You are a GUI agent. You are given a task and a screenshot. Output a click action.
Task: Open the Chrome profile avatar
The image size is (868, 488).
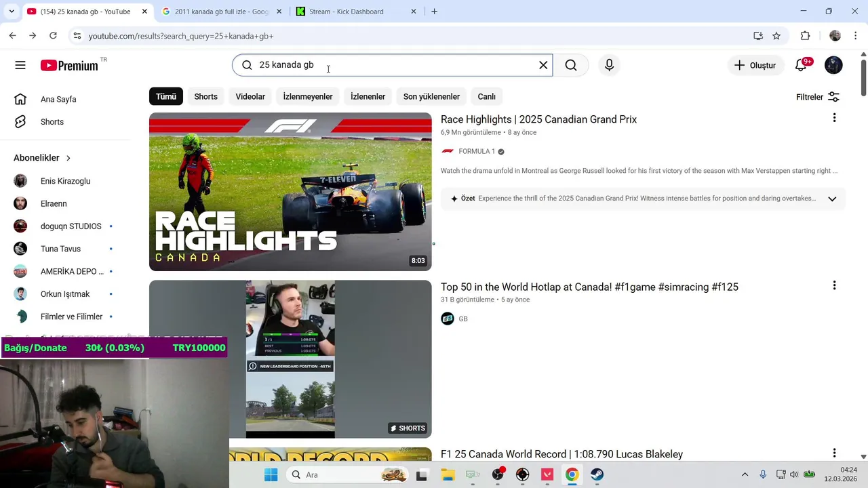point(835,36)
